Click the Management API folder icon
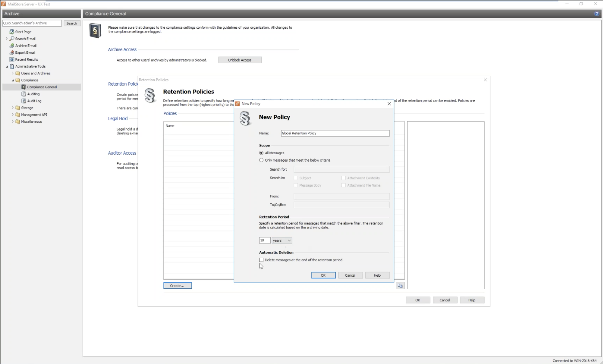 pos(18,115)
